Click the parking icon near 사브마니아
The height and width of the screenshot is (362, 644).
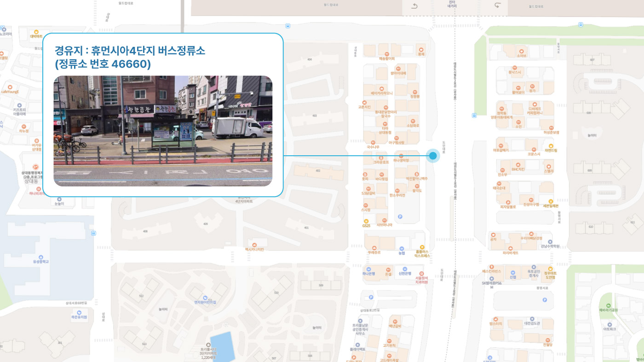pos(399,216)
